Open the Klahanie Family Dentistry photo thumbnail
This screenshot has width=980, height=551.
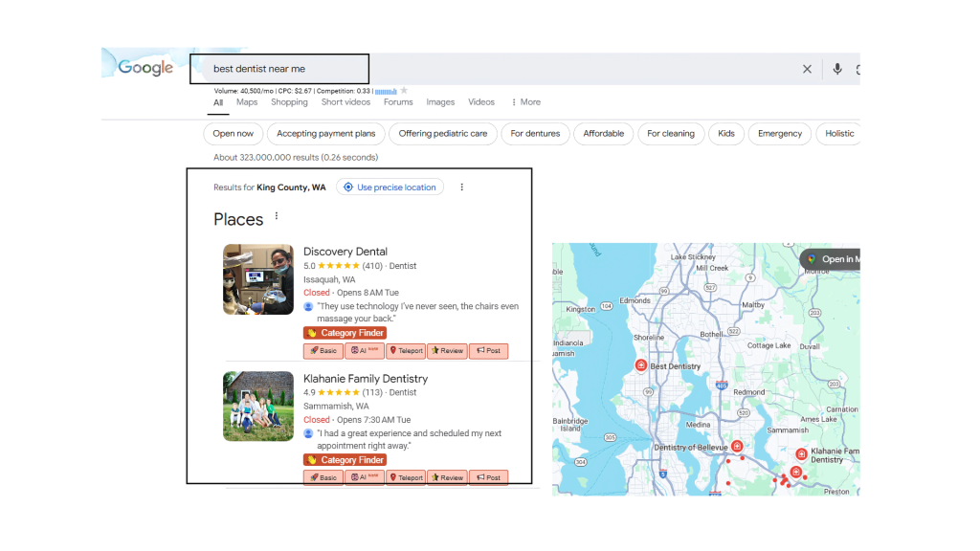(258, 406)
